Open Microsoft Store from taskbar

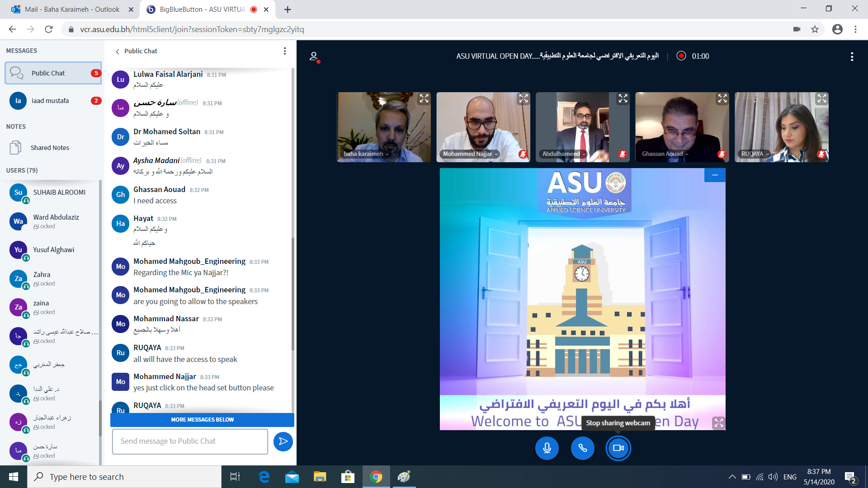pyautogui.click(x=348, y=477)
